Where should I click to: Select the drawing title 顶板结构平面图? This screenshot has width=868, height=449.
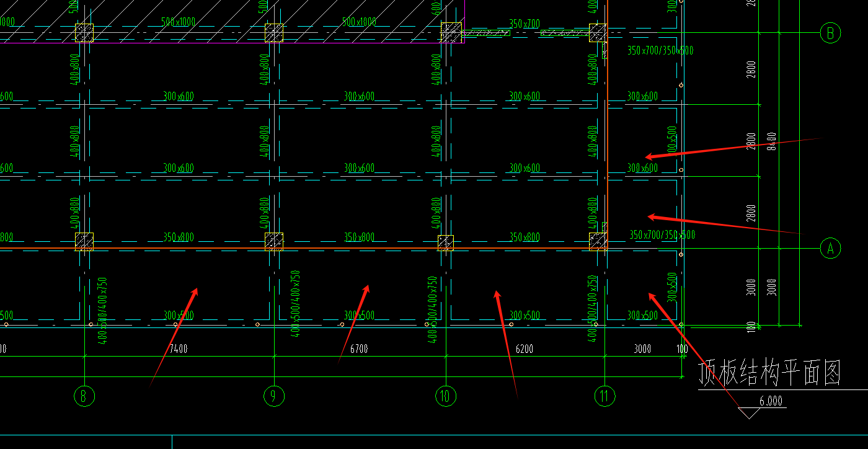coord(771,373)
